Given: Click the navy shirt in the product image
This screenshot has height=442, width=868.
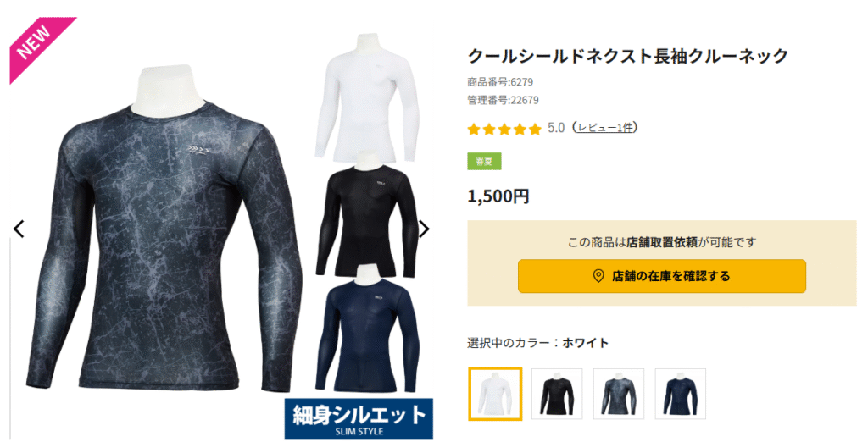Looking at the screenshot, I should tap(366, 329).
